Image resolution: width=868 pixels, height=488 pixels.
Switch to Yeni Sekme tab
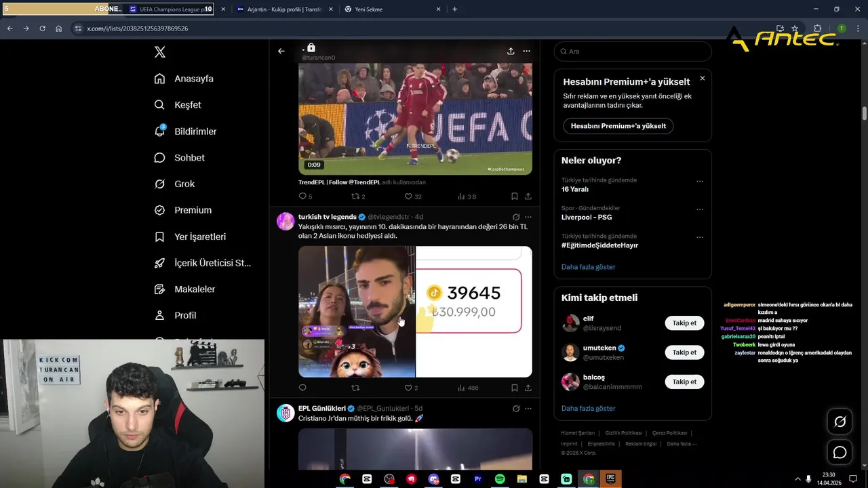click(x=392, y=9)
